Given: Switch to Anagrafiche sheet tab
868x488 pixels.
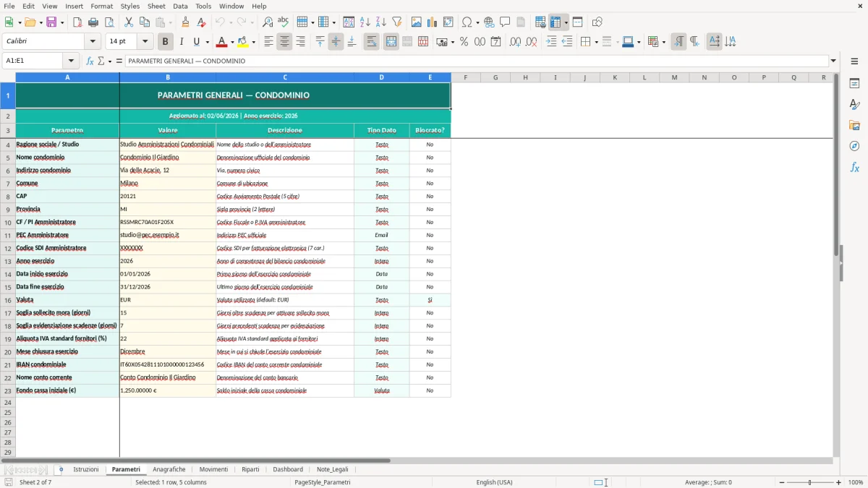Looking at the screenshot, I should point(169,469).
